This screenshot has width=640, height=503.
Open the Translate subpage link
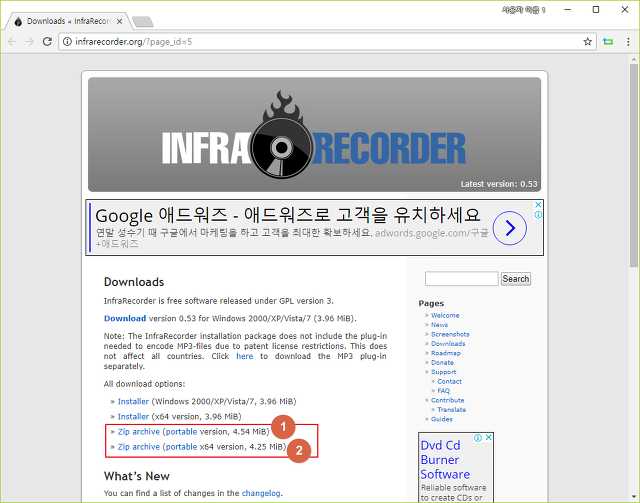(451, 410)
